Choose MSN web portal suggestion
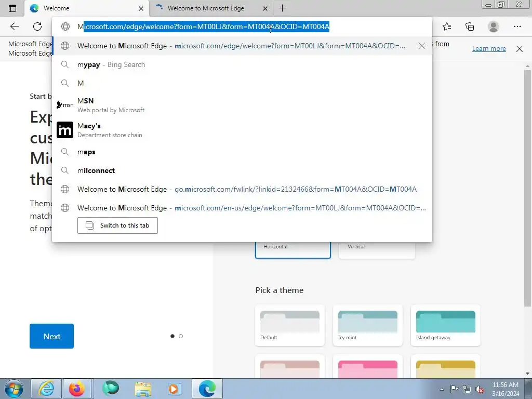This screenshot has width=532, height=399. pyautogui.click(x=242, y=105)
